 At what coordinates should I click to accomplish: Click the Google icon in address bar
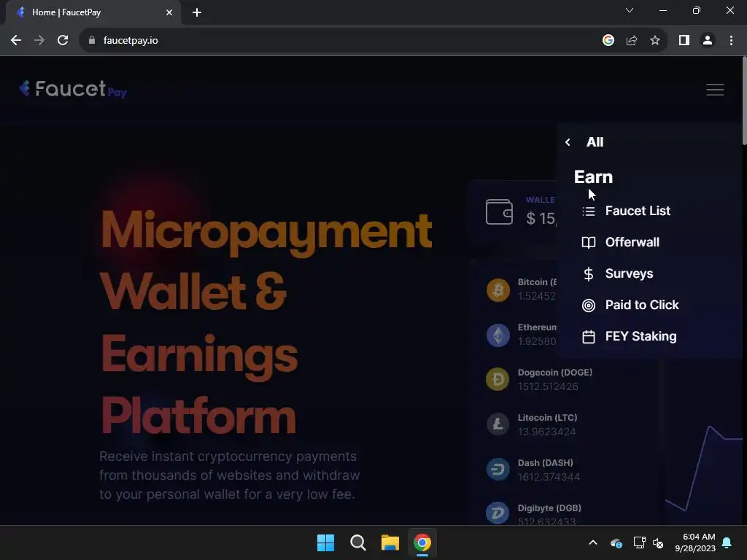[x=608, y=41]
